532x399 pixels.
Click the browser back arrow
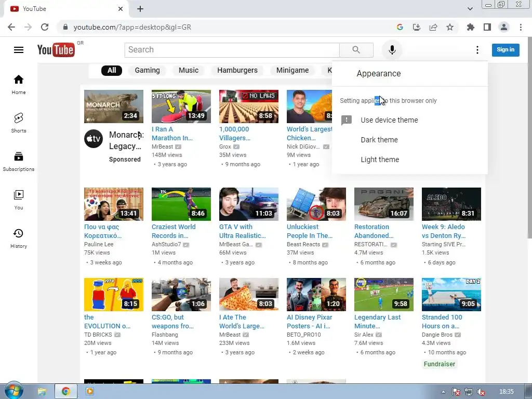point(11,27)
